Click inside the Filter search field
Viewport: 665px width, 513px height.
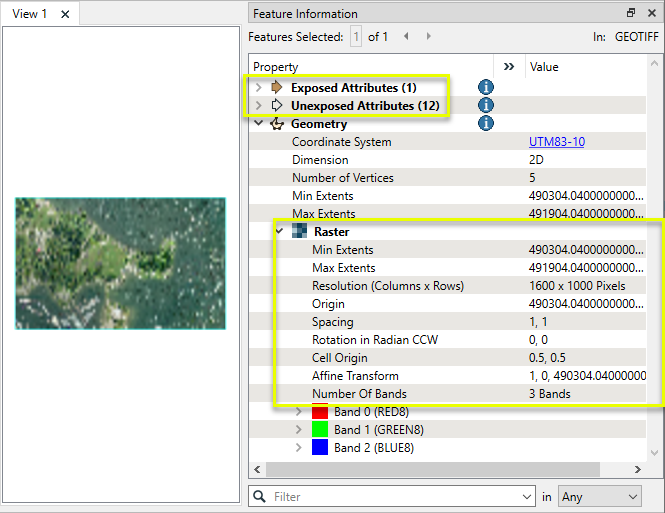[395, 496]
